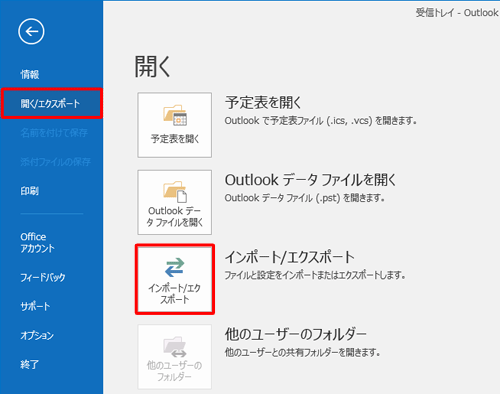Click the back arrow circle icon
Image resolution: width=500 pixels, height=394 pixels.
(x=31, y=32)
